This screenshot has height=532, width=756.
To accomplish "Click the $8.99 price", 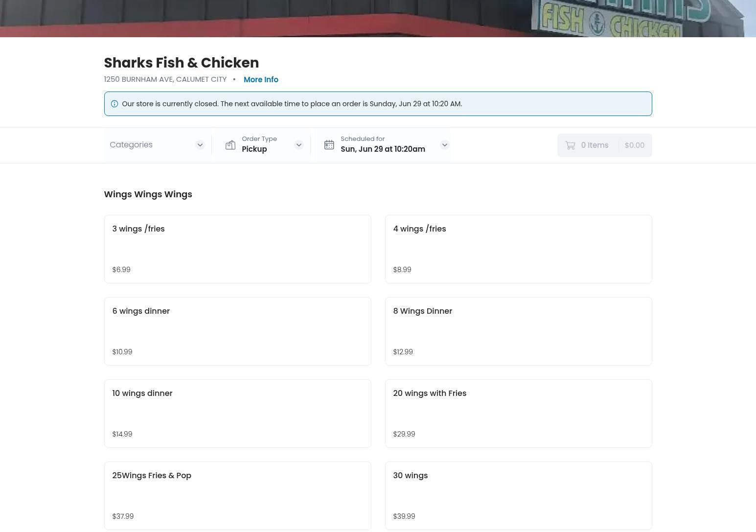I will click(x=402, y=270).
